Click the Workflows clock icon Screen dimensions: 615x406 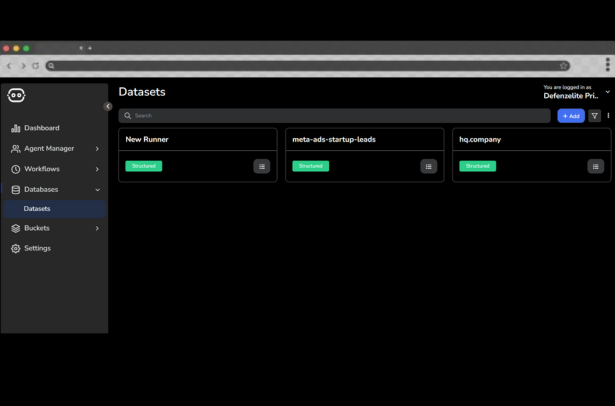point(15,169)
